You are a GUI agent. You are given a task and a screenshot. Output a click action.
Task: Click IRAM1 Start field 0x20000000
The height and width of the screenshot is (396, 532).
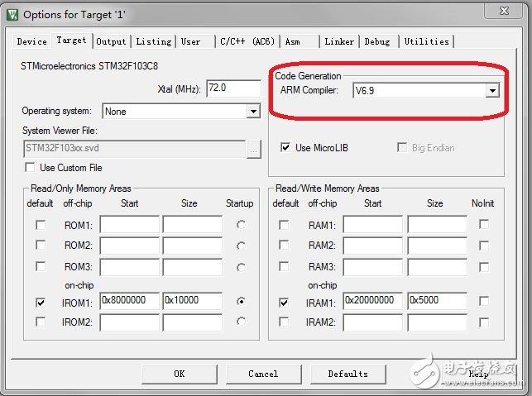click(372, 301)
